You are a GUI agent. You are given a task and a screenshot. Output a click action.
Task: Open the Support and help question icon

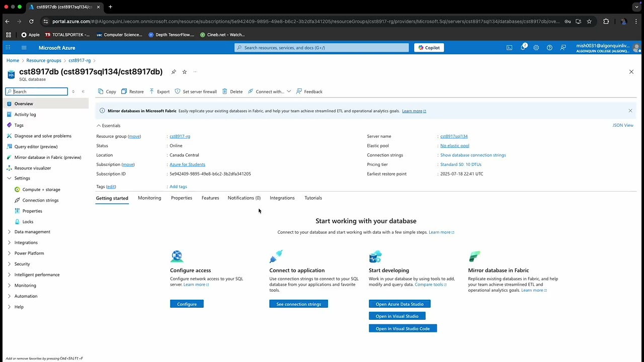[x=549, y=48]
